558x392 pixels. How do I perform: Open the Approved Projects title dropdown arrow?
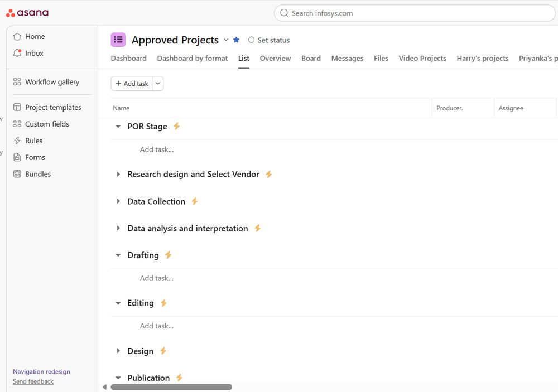click(x=226, y=40)
